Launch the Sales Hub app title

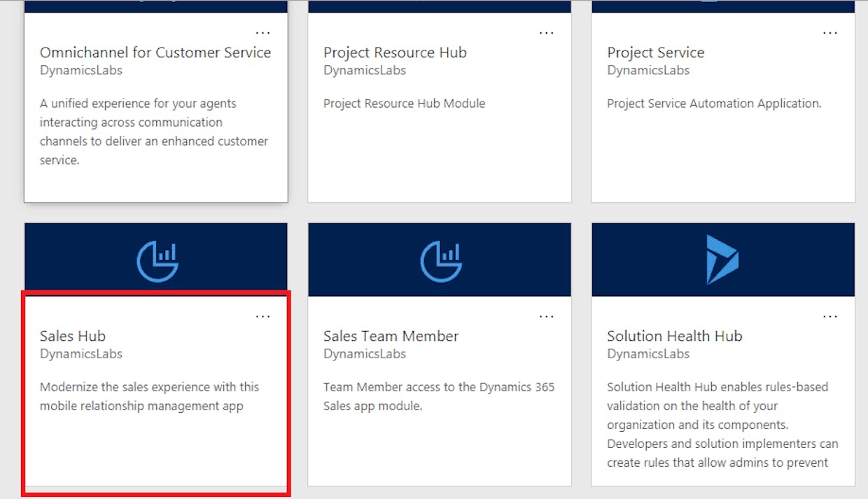point(73,336)
